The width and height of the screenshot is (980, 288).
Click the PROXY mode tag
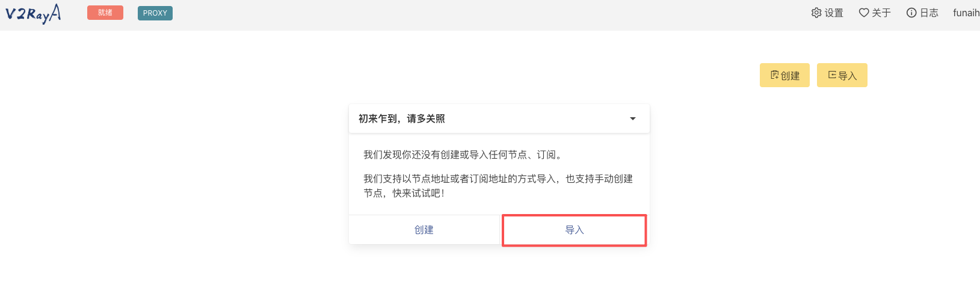tap(155, 13)
